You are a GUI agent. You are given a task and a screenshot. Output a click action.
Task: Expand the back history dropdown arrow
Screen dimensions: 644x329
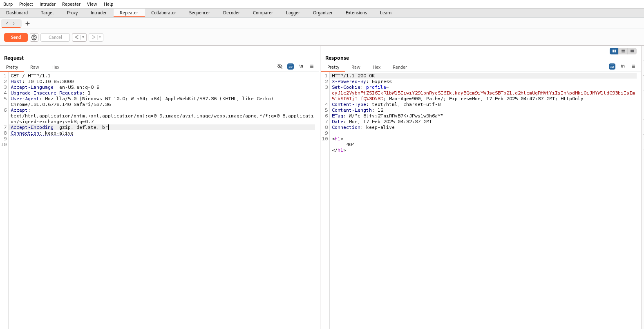click(x=83, y=37)
